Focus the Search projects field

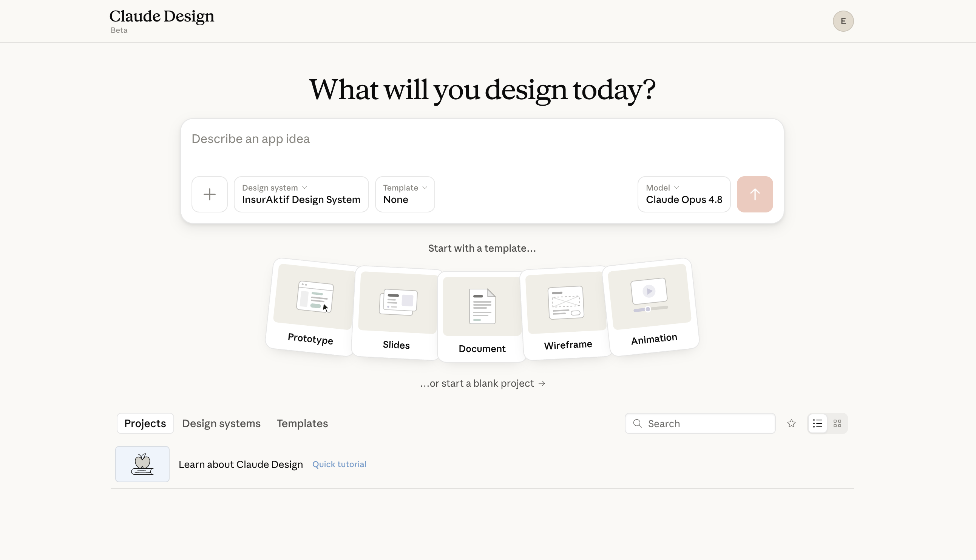(x=700, y=423)
